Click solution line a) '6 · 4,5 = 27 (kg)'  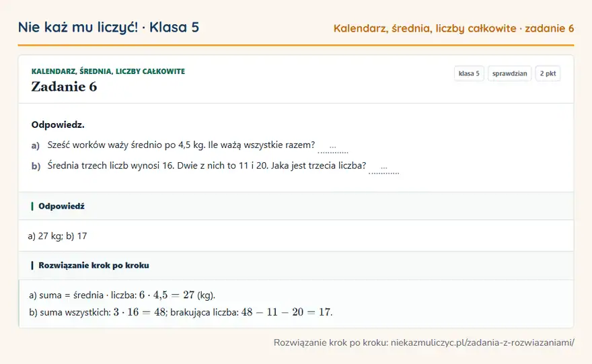click(x=122, y=295)
